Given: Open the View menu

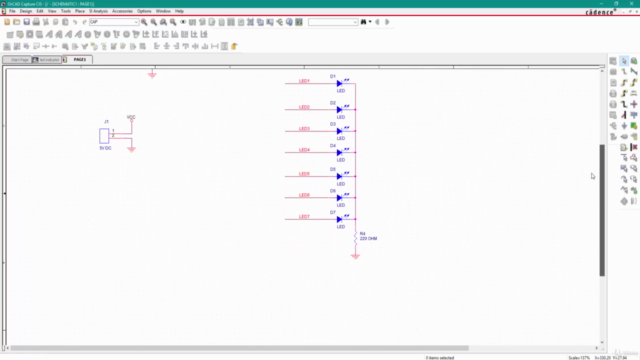Looking at the screenshot, I should [x=52, y=11].
